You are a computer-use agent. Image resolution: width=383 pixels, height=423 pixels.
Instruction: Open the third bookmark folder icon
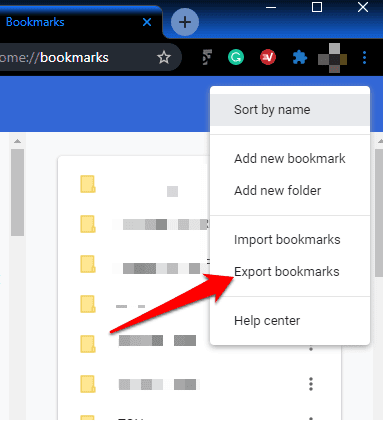[x=88, y=264]
